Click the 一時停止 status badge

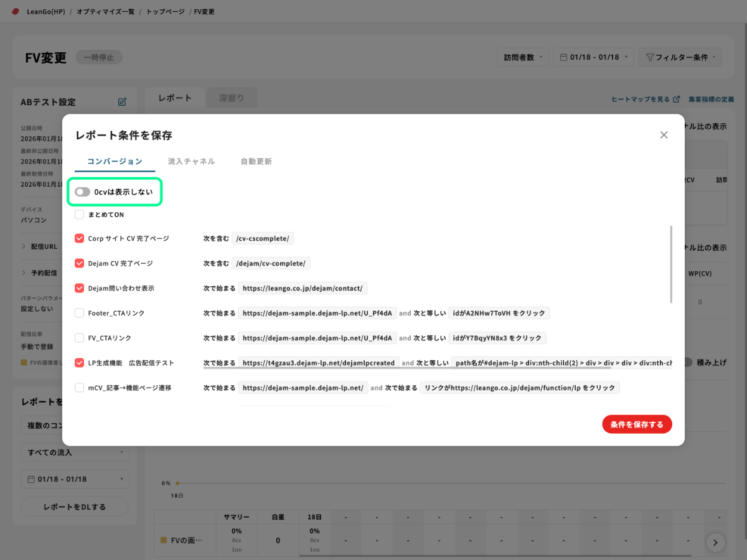[x=99, y=57]
